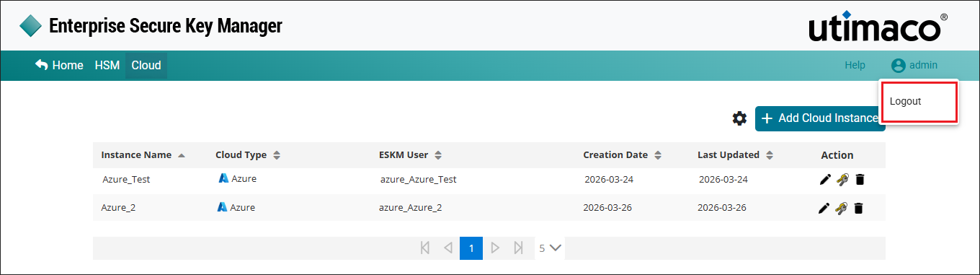The image size is (980, 275).
Task: Sort by ESKM User column
Action: (x=411, y=155)
